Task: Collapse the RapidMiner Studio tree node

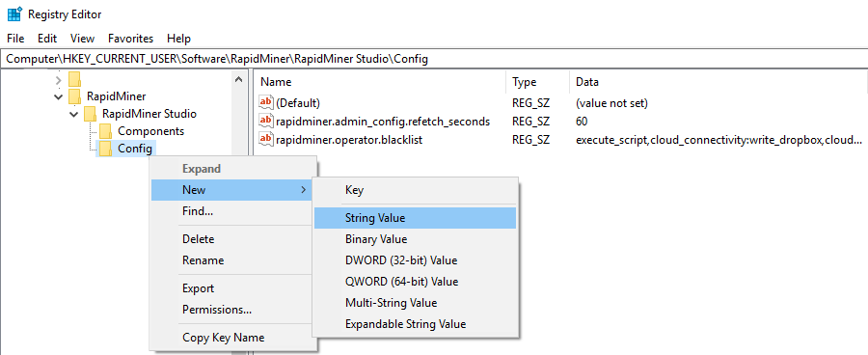Action: point(73,115)
